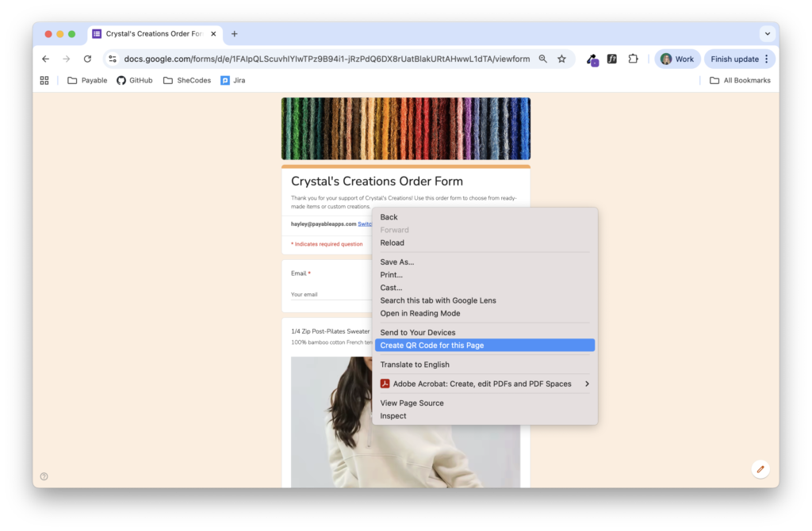Click the edit pencil floating button

click(x=760, y=469)
